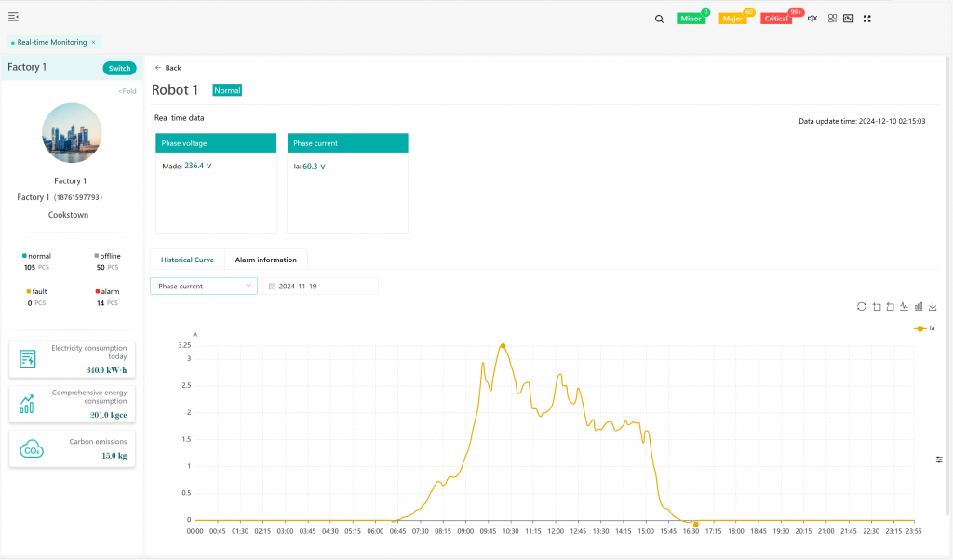The width and height of the screenshot is (953, 560).
Task: Switch to the Alarm information tab
Action: pyautogui.click(x=265, y=260)
